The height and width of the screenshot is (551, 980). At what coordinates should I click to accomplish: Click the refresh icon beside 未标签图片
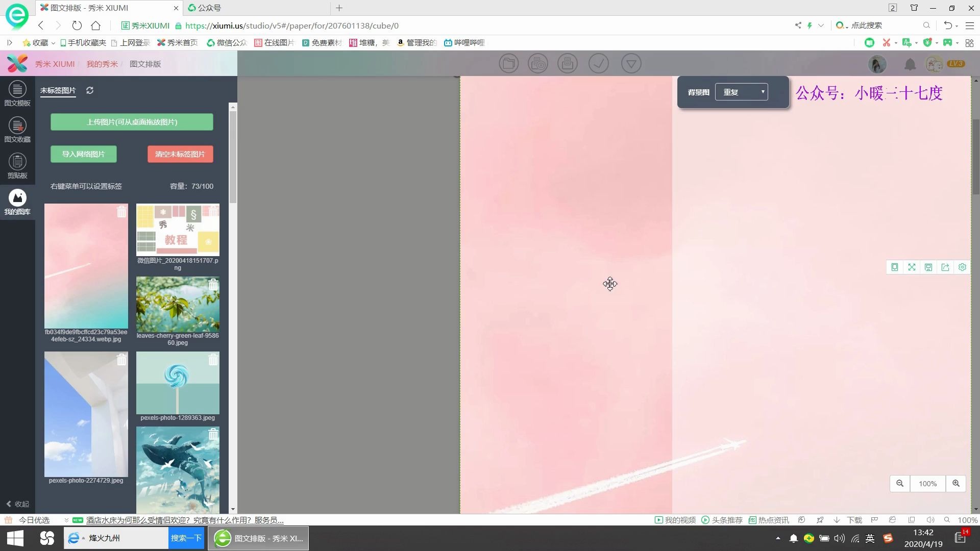pyautogui.click(x=90, y=90)
